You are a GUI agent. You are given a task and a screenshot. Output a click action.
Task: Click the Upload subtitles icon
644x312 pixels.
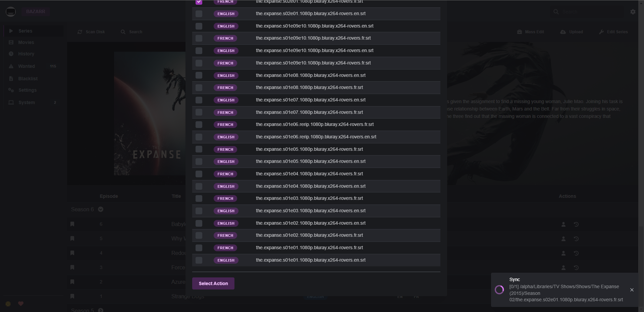(x=563, y=32)
